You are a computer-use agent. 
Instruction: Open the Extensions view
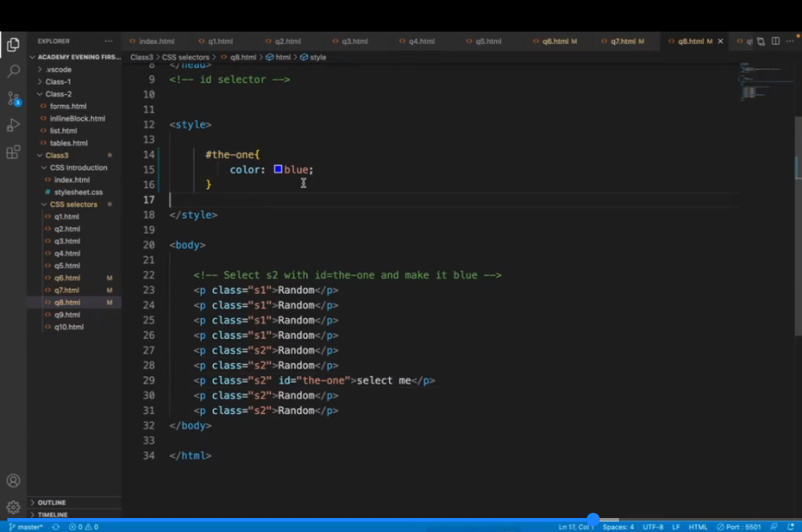coord(13,153)
